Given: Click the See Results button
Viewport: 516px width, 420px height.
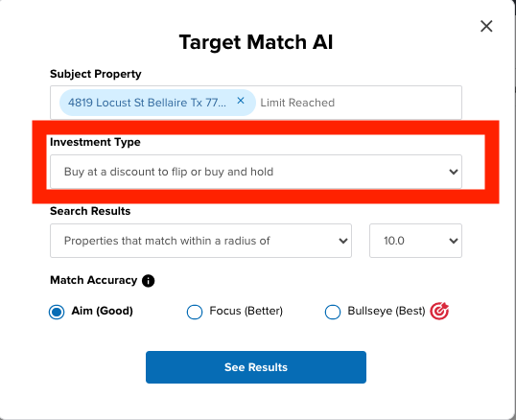Looking at the screenshot, I should click(x=256, y=367).
